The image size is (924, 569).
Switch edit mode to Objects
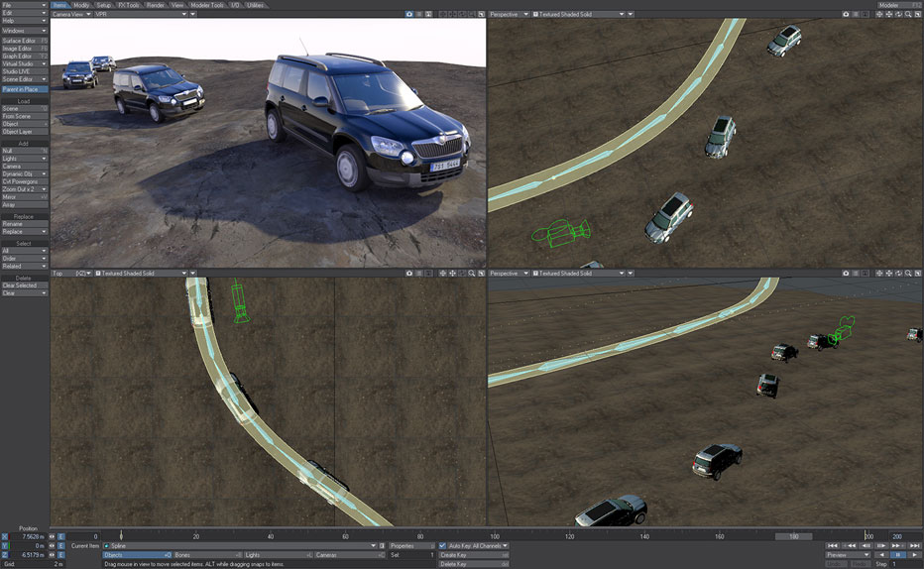point(137,555)
